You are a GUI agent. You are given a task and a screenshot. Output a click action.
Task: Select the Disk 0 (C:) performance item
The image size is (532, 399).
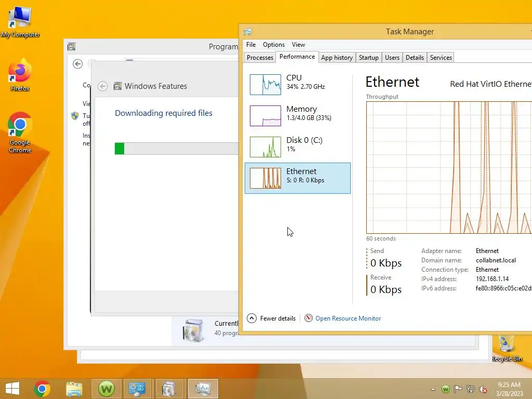point(298,147)
